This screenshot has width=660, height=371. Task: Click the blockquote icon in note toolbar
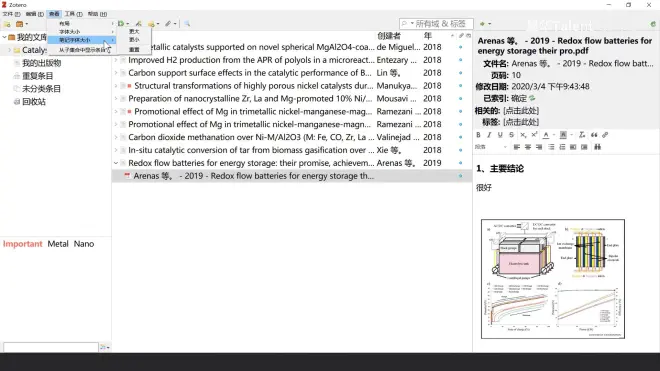(x=594, y=135)
